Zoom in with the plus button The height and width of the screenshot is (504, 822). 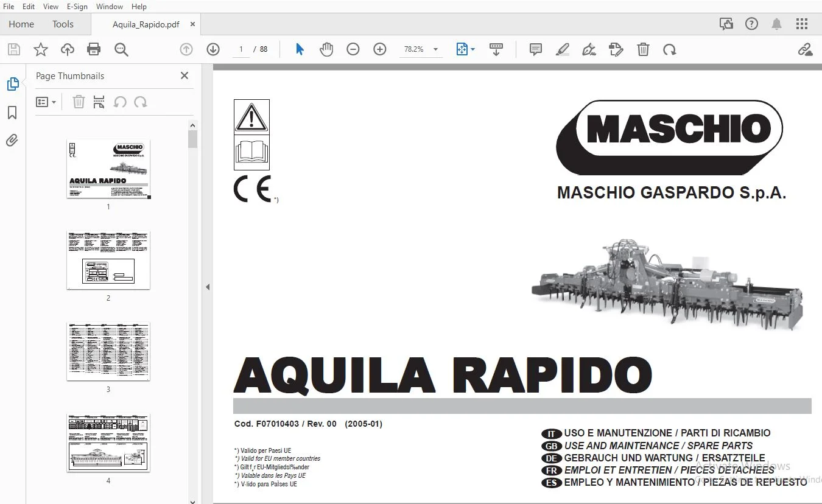[x=380, y=49]
